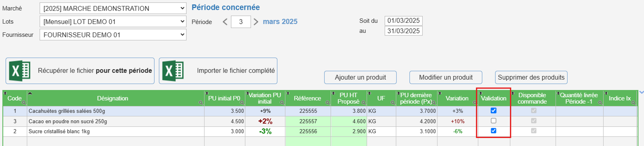Expand the Lots dropdown selector
Image resolution: width=644 pixels, height=146 pixels.
pyautogui.click(x=113, y=21)
